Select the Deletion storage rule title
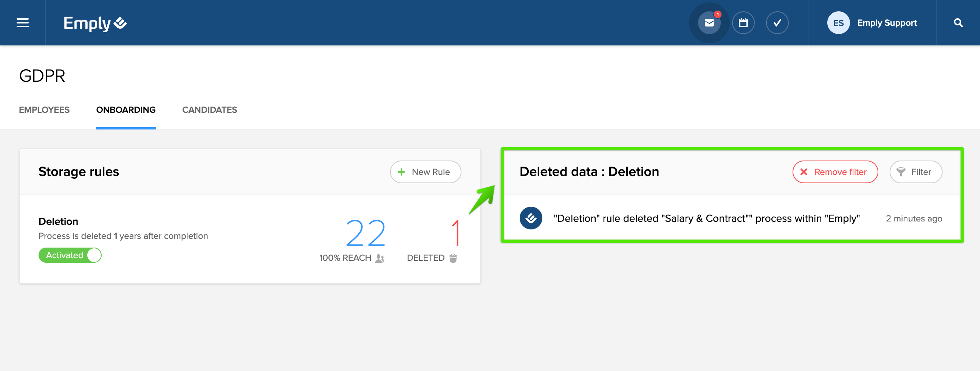The image size is (980, 371). tap(58, 221)
